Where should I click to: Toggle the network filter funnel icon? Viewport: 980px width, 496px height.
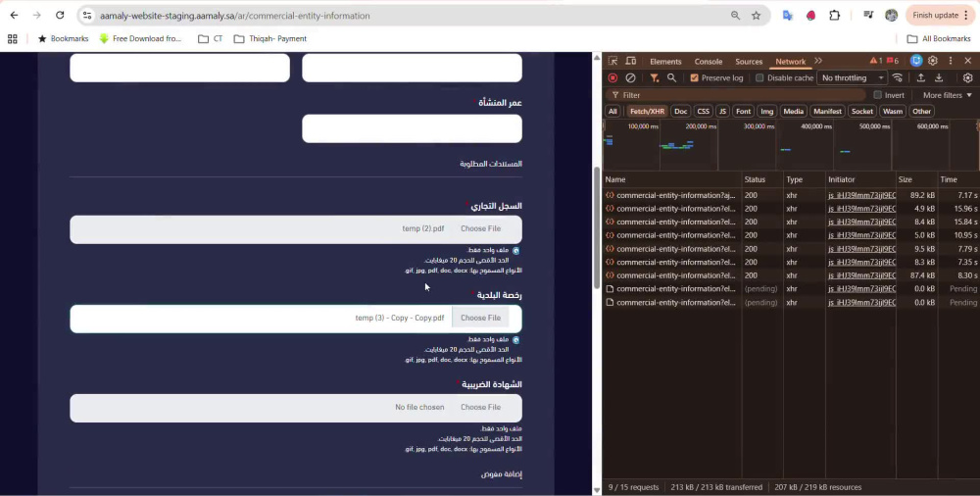[654, 77]
